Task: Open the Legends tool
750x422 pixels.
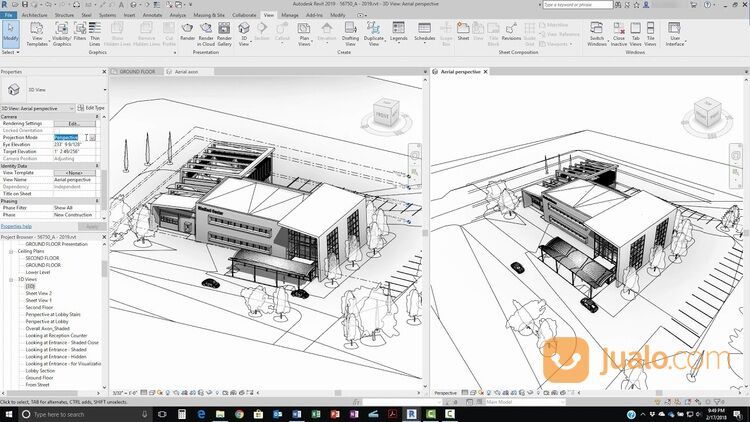Action: coord(398,32)
